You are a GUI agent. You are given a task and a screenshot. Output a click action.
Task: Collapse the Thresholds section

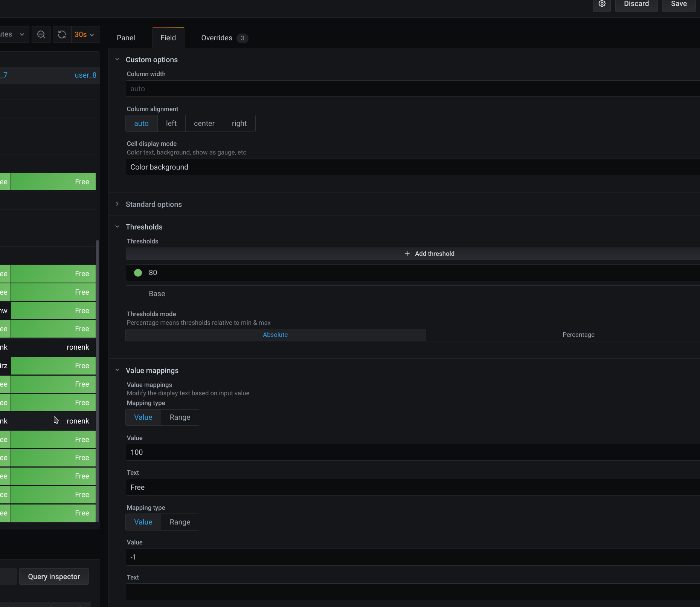(x=117, y=226)
